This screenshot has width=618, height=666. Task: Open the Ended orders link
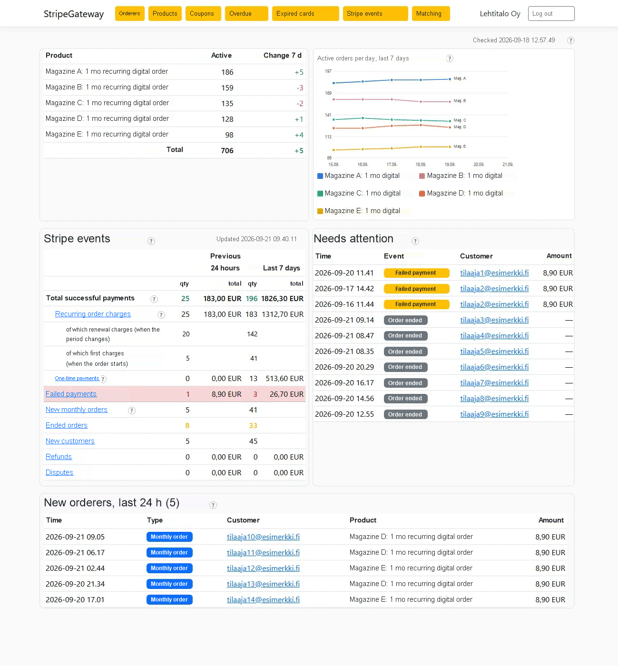66,425
